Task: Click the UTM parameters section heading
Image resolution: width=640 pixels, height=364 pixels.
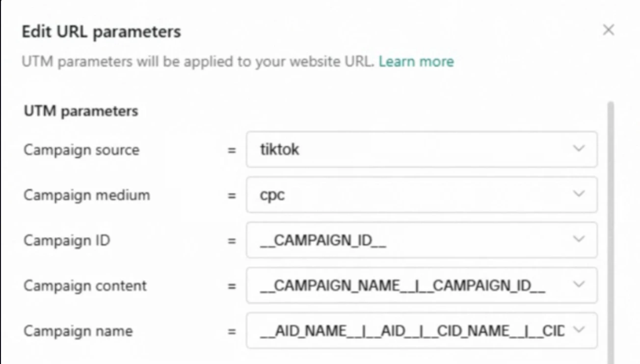Action: (x=81, y=111)
